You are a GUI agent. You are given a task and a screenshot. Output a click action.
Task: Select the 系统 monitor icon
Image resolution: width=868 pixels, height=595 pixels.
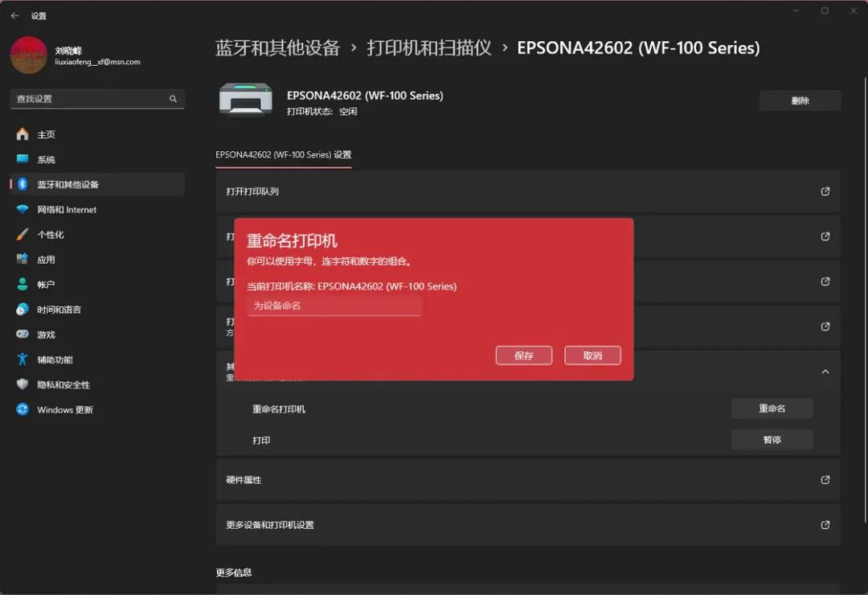[x=23, y=159]
